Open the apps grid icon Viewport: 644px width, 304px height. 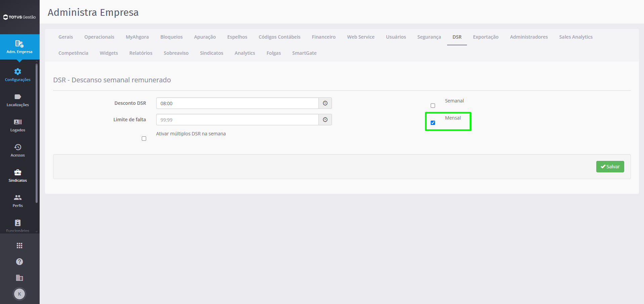coord(19,246)
